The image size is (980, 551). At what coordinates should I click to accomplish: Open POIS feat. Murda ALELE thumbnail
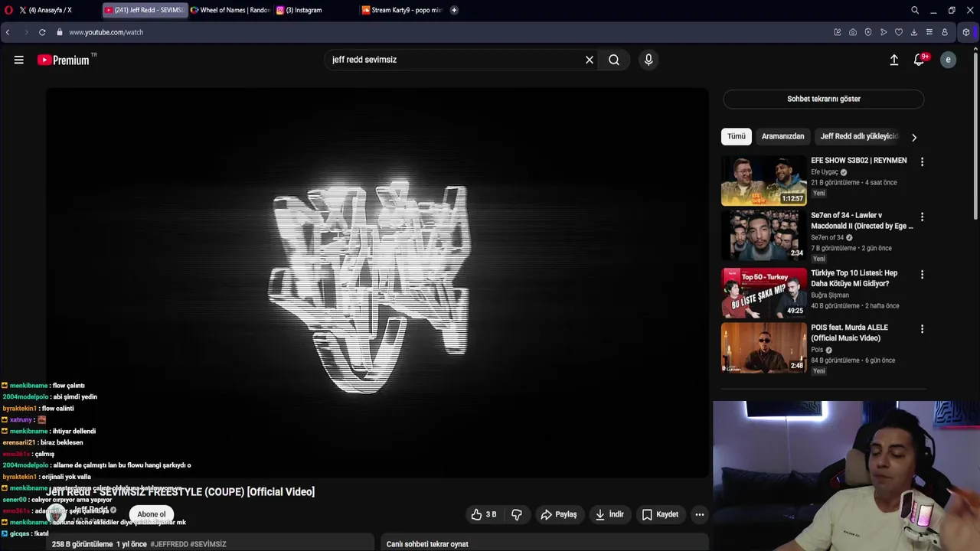(x=763, y=347)
